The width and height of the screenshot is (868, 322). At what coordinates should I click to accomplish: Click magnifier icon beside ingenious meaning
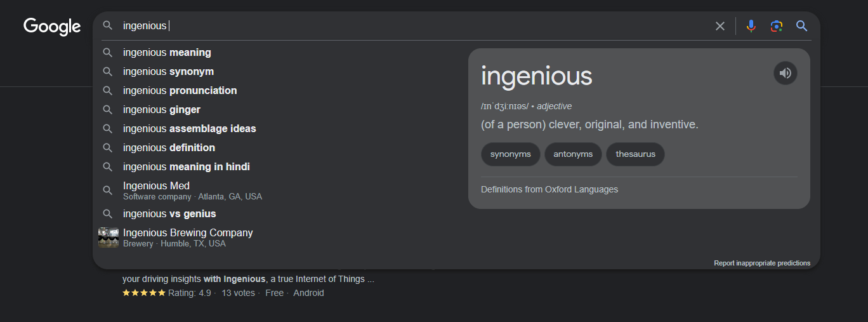coord(108,52)
